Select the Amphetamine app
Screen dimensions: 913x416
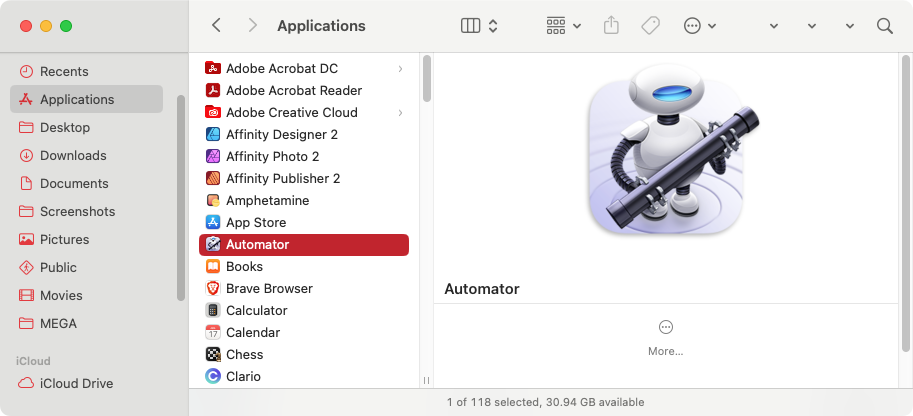click(x=304, y=200)
